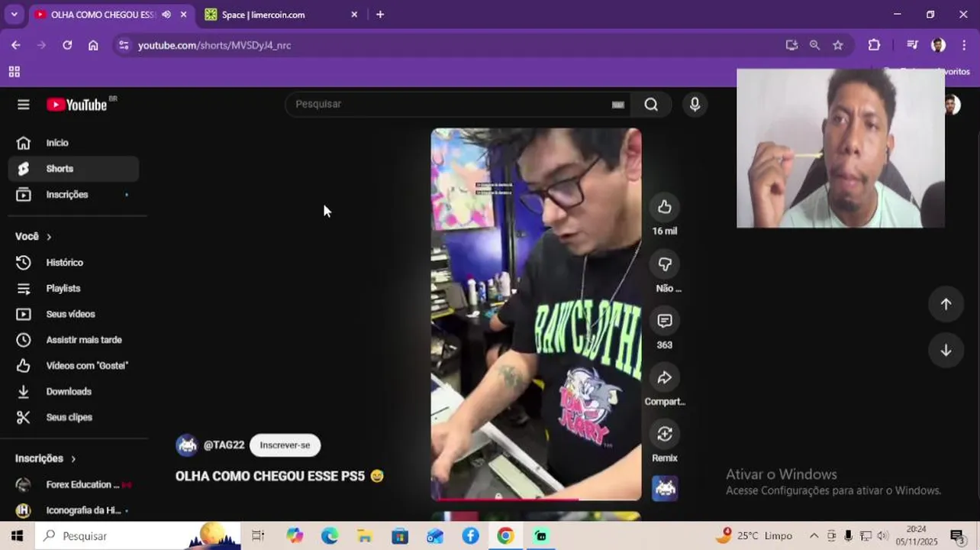Viewport: 980px width, 550px height.
Task: Open Início in the sidebar
Action: pos(73,143)
